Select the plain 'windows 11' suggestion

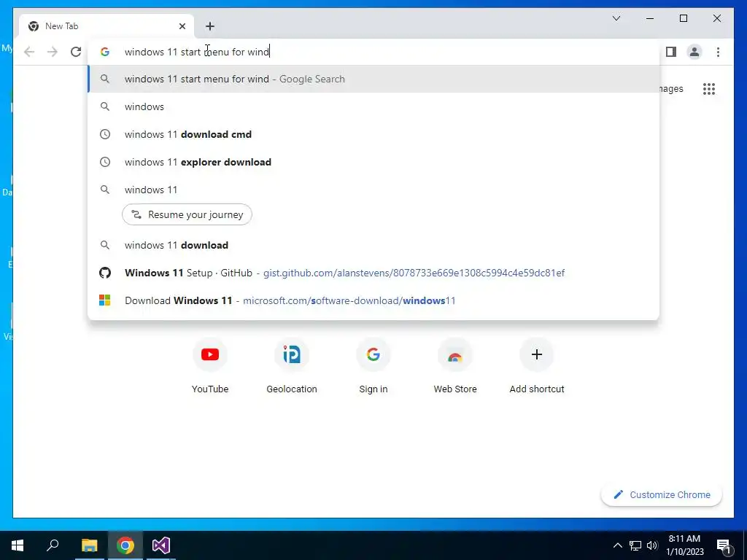(374, 190)
